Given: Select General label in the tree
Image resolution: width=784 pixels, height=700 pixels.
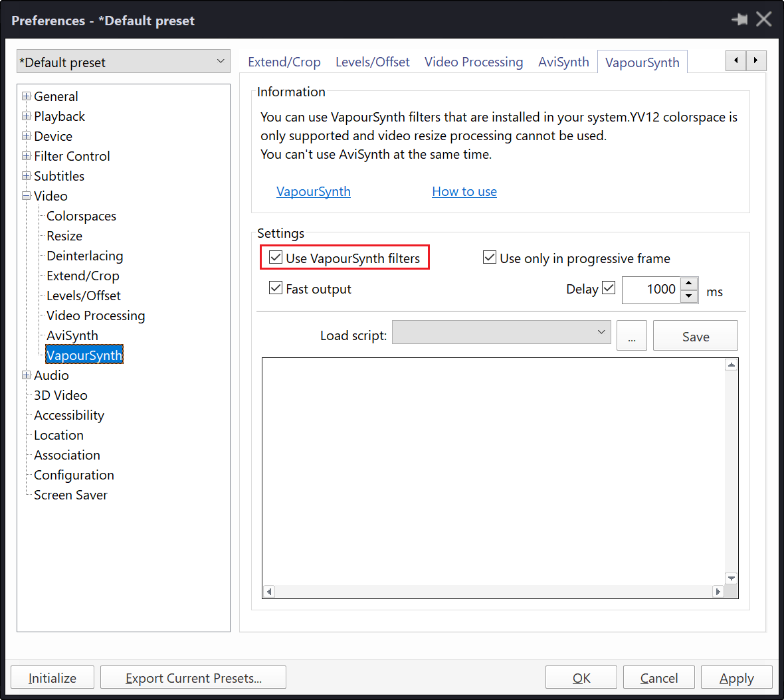Looking at the screenshot, I should 56,96.
